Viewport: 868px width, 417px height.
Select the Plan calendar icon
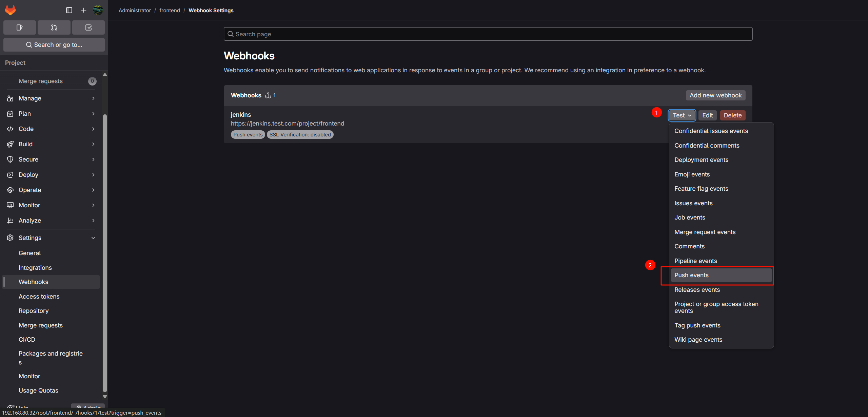(x=10, y=113)
